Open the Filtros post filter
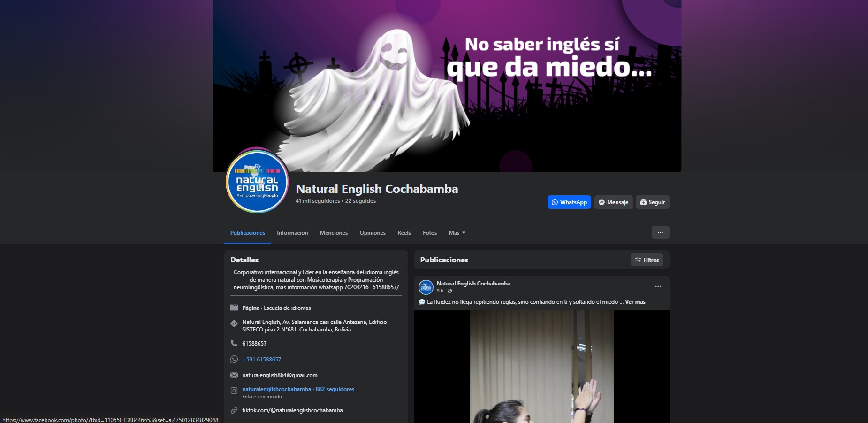This screenshot has width=868, height=423. (647, 260)
